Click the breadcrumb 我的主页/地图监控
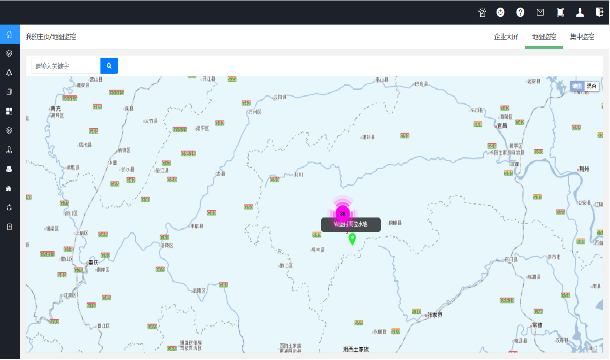Image resolution: width=610 pixels, height=360 pixels. tap(51, 37)
